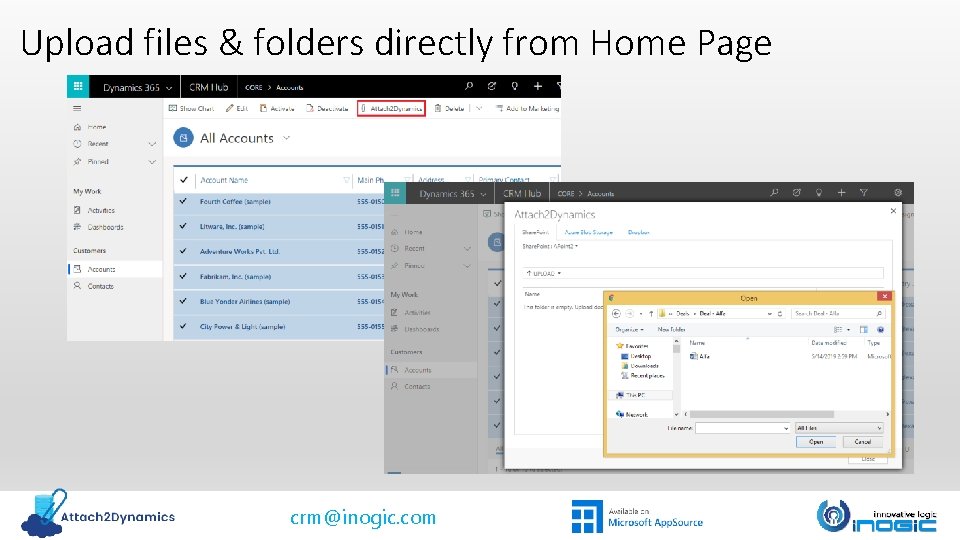Click the Activate command
Viewport: 960px width, 540px height.
(277, 108)
